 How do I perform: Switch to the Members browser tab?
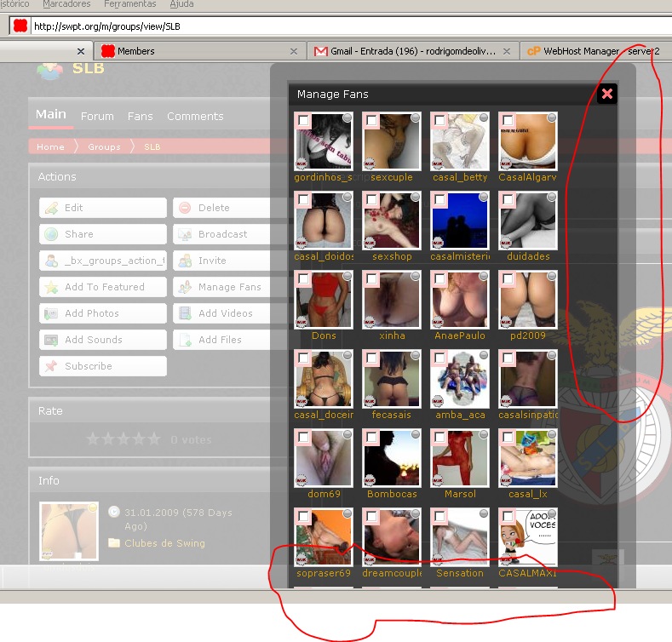199,51
